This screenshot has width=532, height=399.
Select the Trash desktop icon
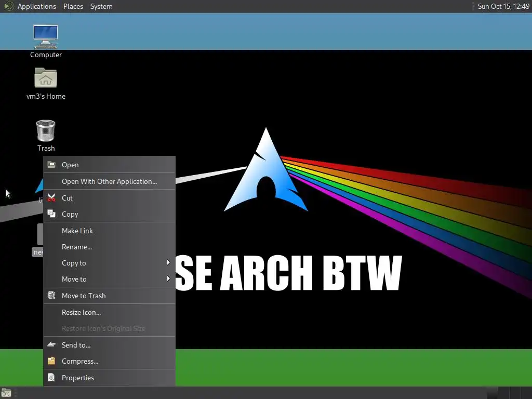[x=46, y=130]
